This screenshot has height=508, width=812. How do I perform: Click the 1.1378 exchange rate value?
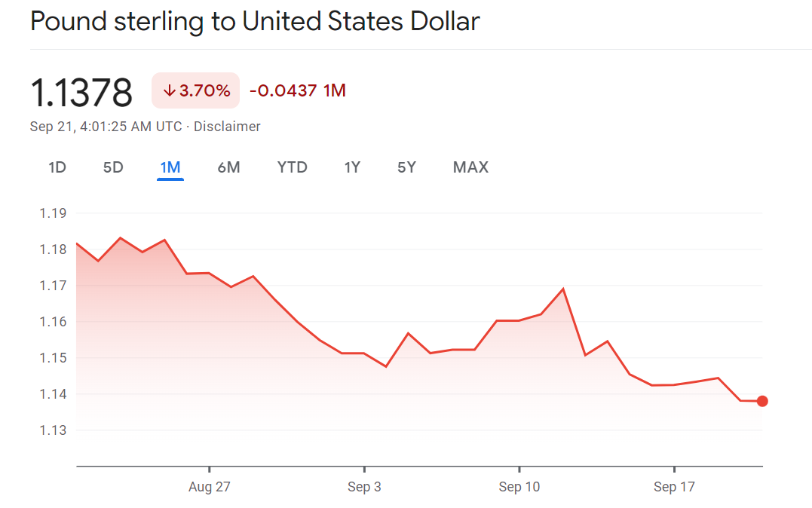click(81, 93)
